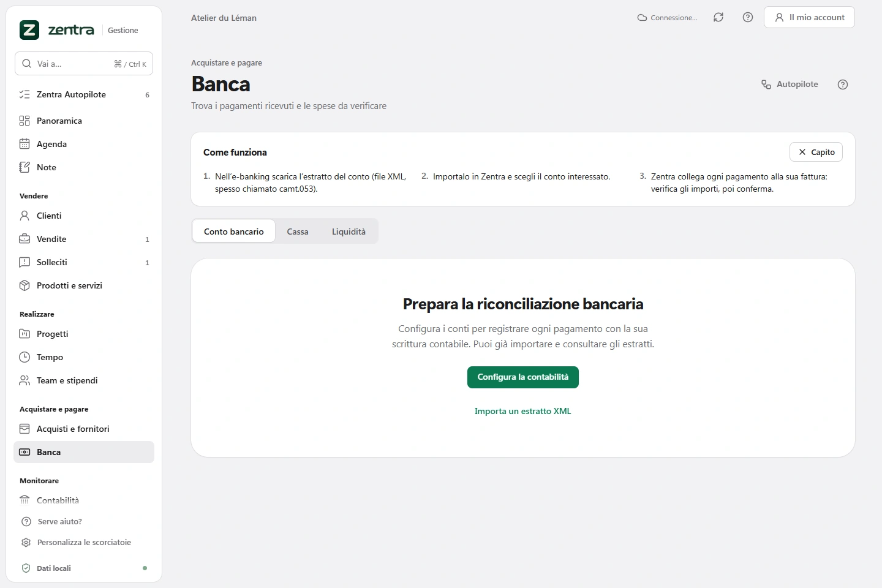Viewport: 882px width, 588px height.
Task: Click the Gestione label
Action: pos(123,30)
